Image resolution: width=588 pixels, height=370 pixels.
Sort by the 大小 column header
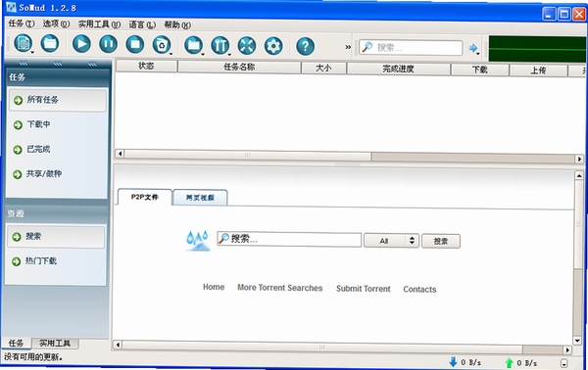pos(323,69)
